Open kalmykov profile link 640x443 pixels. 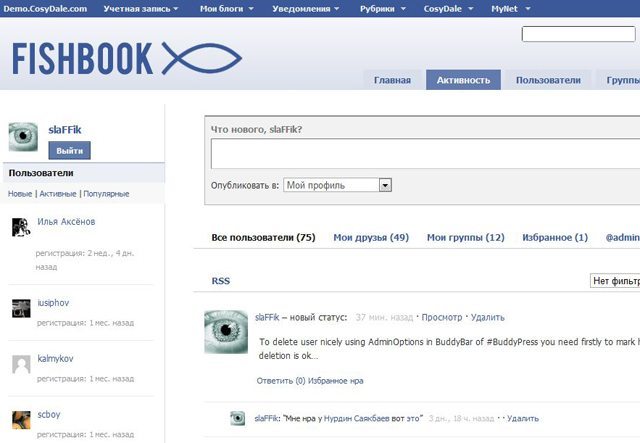pos(55,359)
